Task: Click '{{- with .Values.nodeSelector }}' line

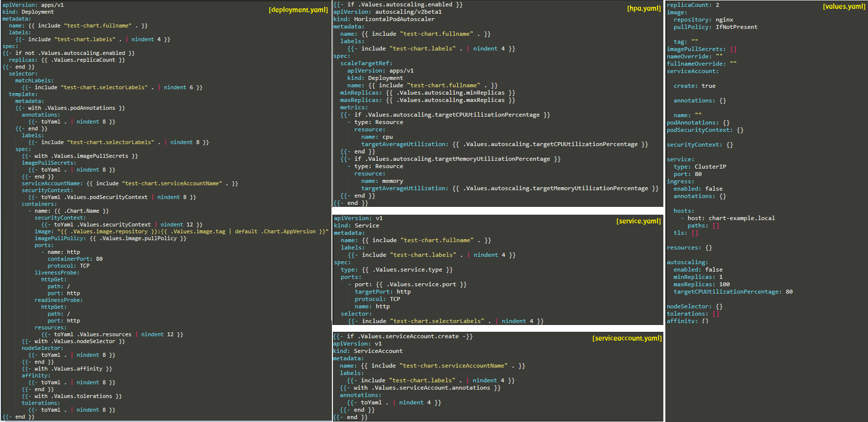Action: pos(73,341)
